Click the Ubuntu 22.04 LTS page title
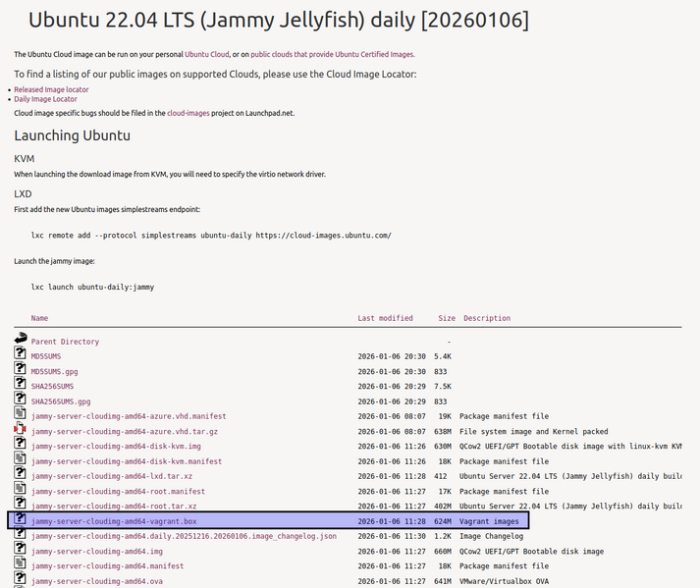This screenshot has height=588, width=700. [279, 20]
